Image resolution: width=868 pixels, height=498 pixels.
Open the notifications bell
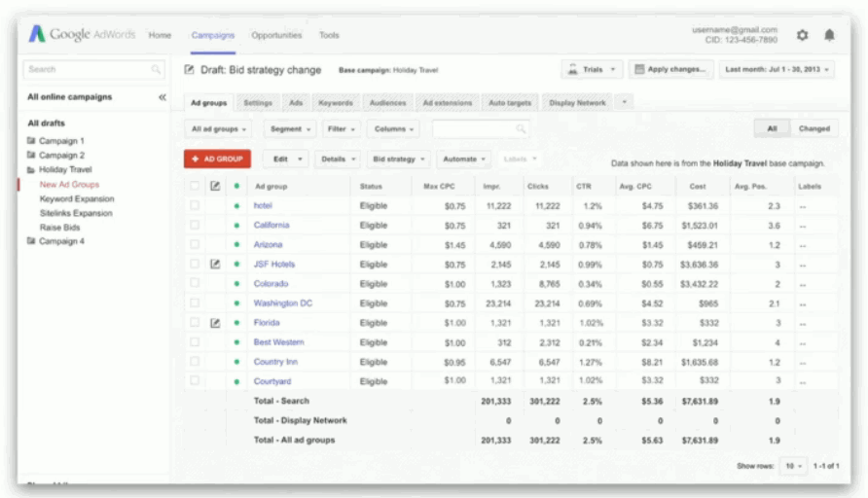click(x=829, y=35)
